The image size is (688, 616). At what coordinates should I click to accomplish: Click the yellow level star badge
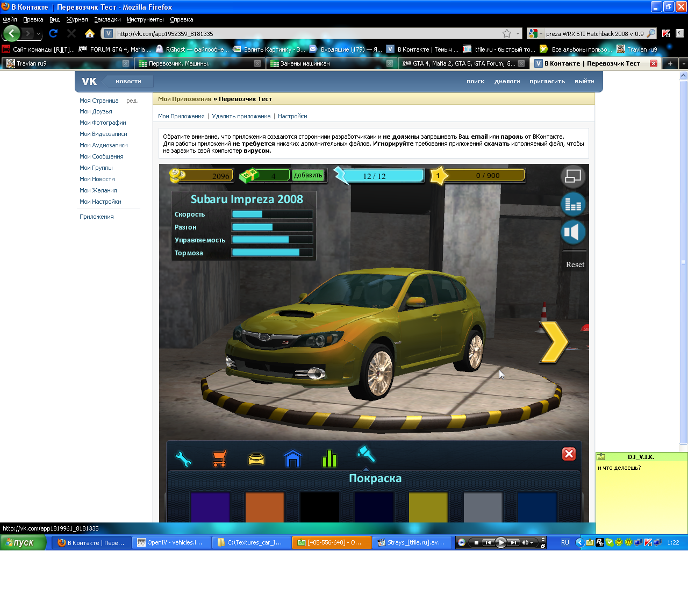click(x=438, y=176)
